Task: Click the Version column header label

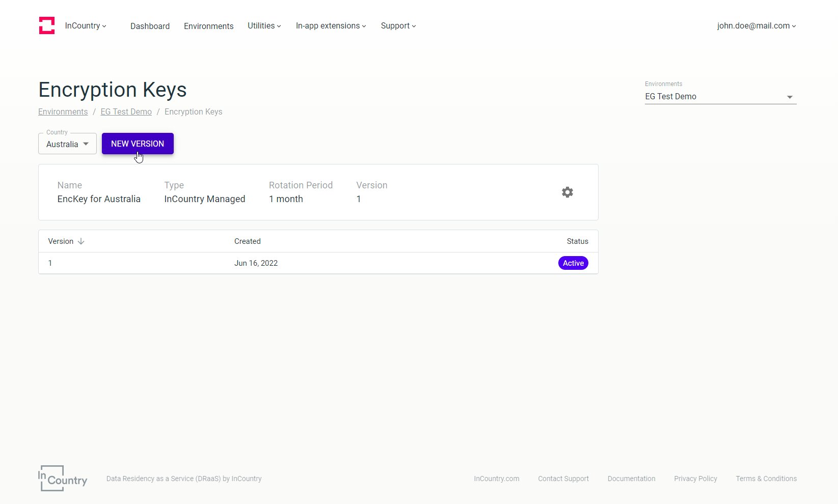Action: pyautogui.click(x=61, y=241)
